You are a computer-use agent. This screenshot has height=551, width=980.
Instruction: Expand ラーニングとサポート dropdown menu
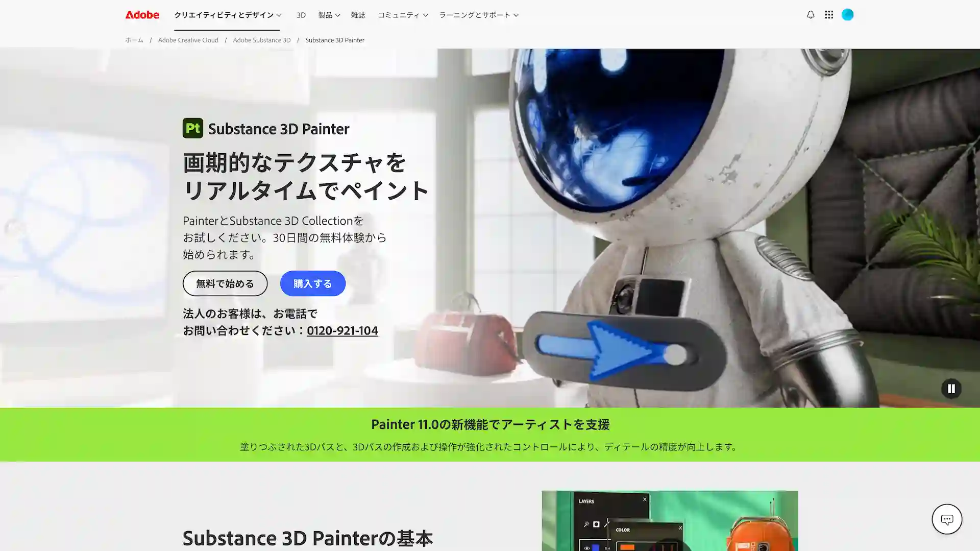(478, 15)
